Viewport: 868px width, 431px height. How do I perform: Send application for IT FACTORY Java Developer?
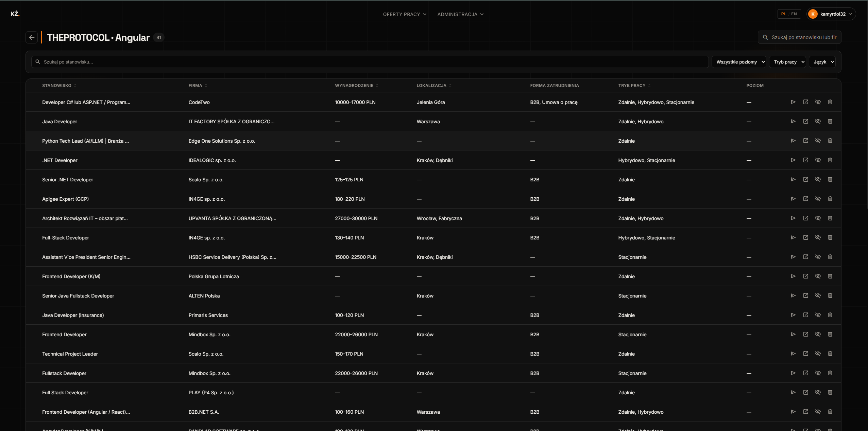coord(793,121)
